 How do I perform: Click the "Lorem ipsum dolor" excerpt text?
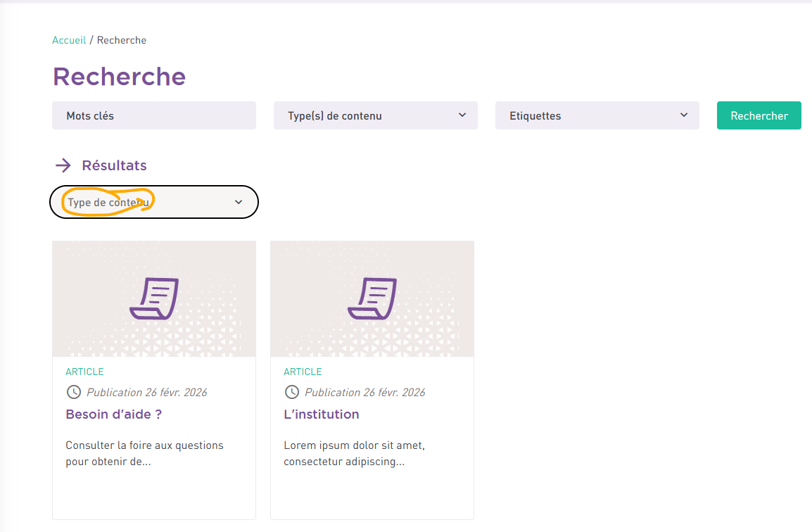coord(354,453)
